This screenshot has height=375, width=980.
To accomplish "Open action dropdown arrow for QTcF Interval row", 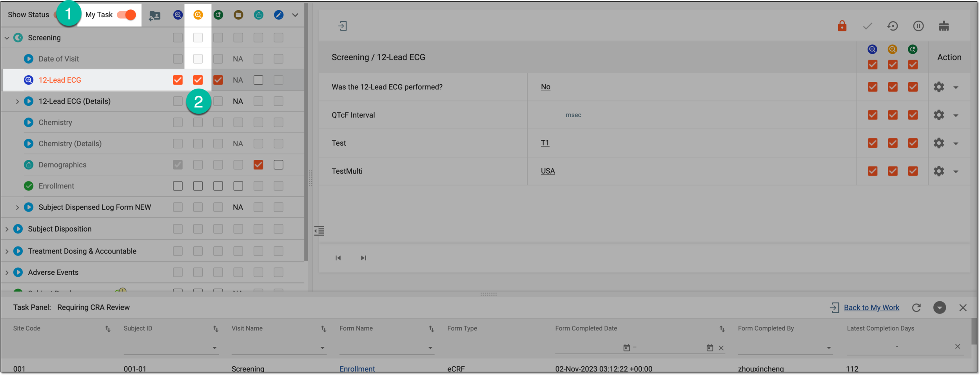I will 956,116.
